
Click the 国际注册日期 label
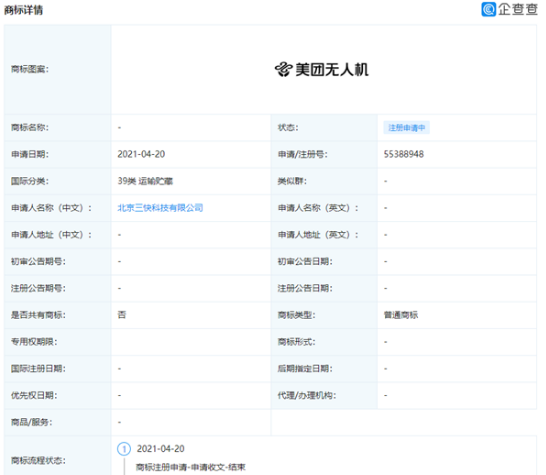[38, 369]
